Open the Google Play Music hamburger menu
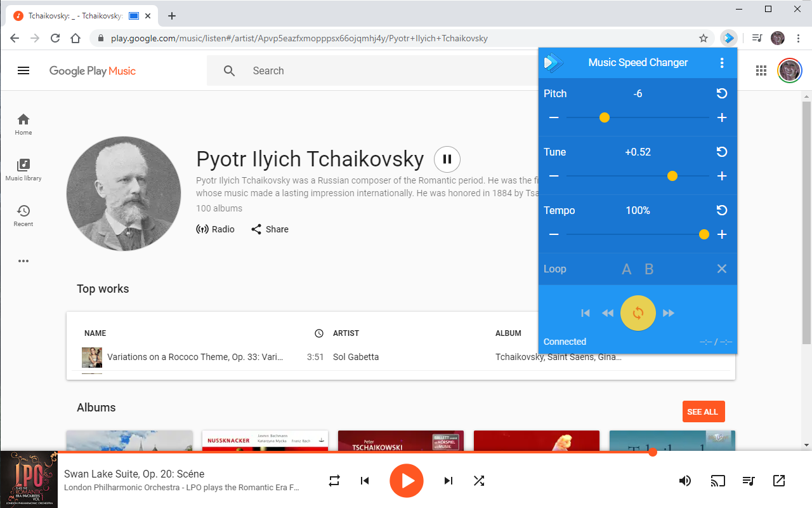 coord(23,70)
